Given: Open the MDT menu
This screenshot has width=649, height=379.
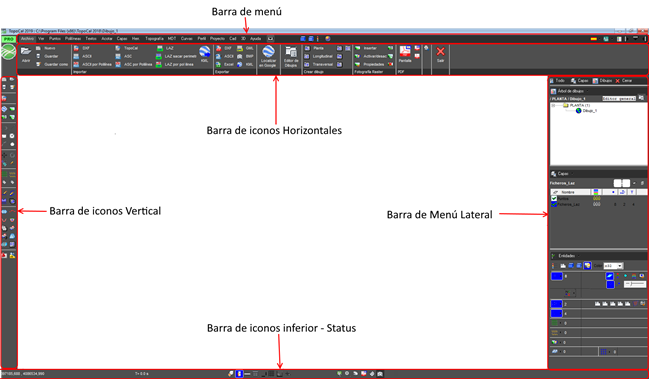Looking at the screenshot, I should coord(172,38).
